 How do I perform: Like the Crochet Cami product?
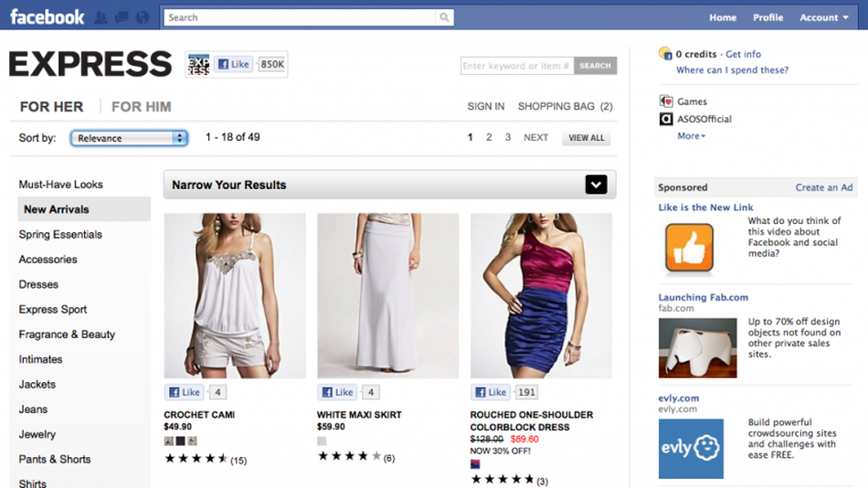coord(185,392)
